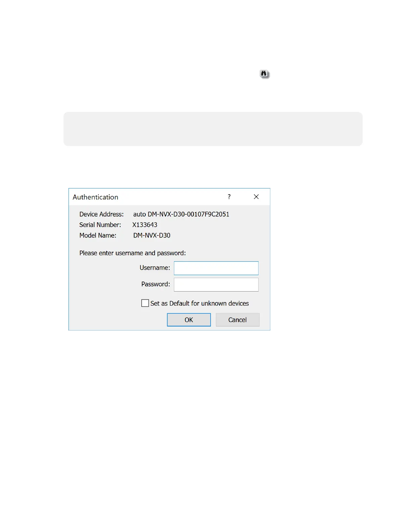Viewport: 411px width, 532px height.
Task: Dismiss dialog with Cancel button
Action: tap(237, 320)
